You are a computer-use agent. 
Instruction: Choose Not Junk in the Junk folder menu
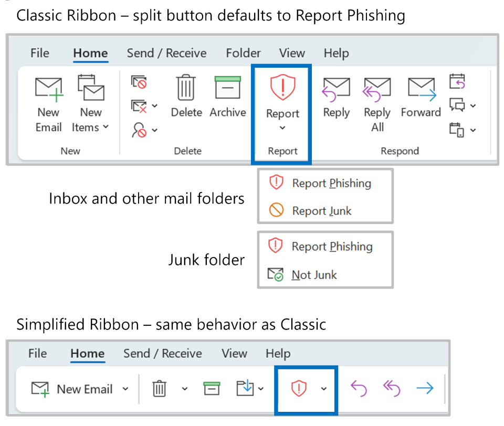tap(314, 275)
